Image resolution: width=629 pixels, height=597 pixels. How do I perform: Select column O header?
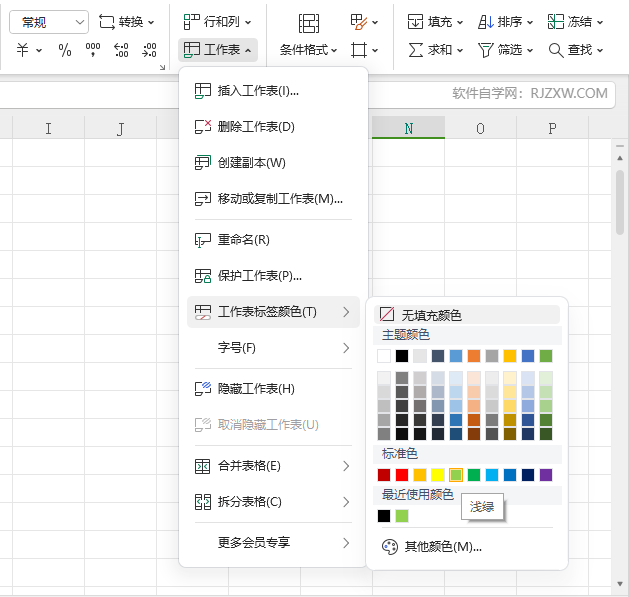[481, 128]
